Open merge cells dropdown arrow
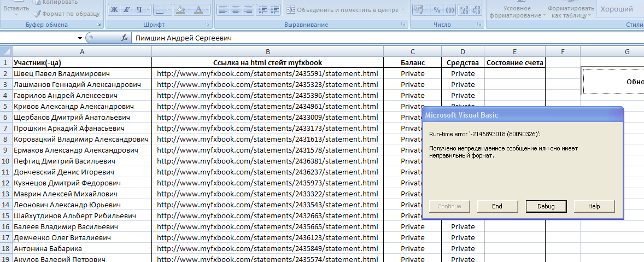Viewport: 644px width, 262px height. click(402, 10)
